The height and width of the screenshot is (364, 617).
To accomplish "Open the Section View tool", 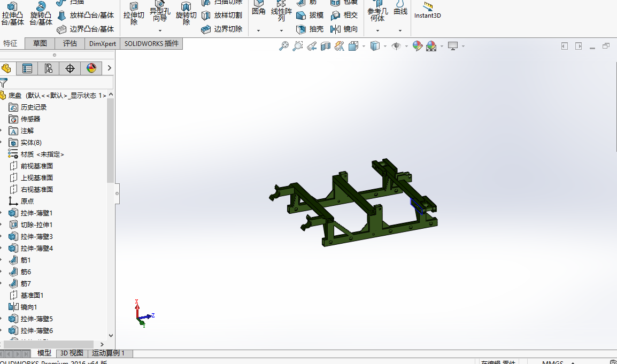I will [326, 46].
